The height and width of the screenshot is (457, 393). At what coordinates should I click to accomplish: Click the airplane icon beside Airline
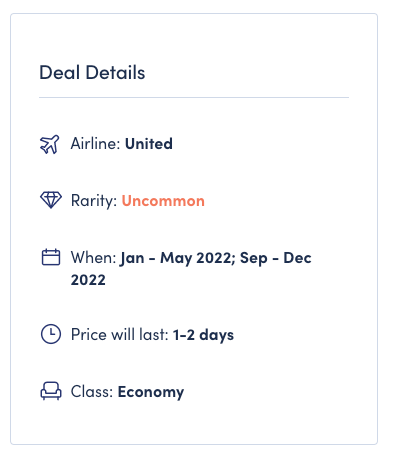tap(50, 144)
